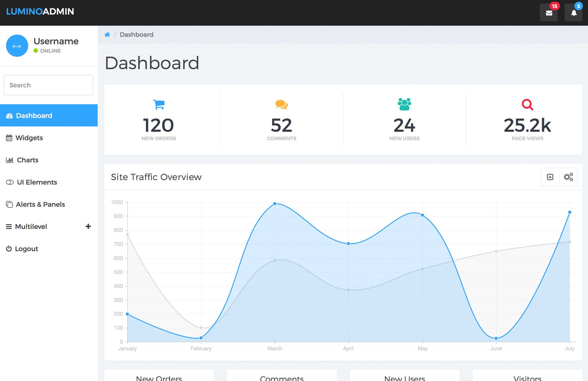Focus the sidebar Search field

(49, 85)
